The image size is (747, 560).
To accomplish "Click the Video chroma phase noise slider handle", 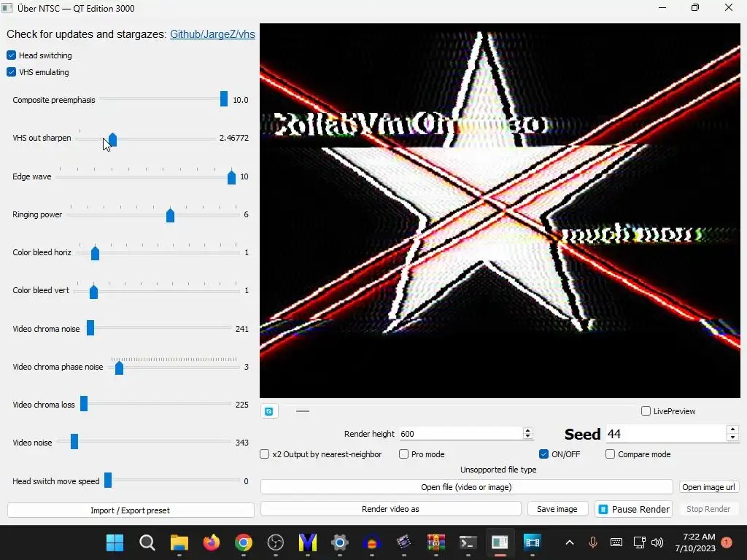I will pos(120,367).
